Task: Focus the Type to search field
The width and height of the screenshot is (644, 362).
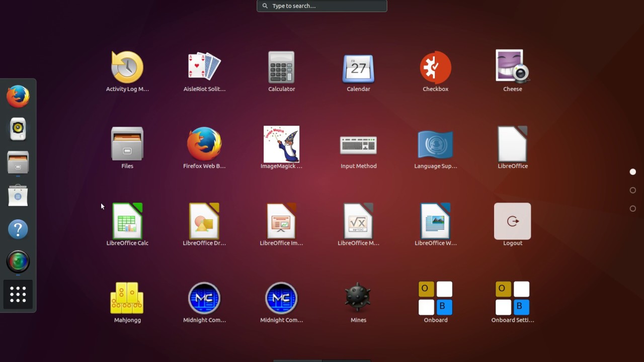Action: click(322, 6)
